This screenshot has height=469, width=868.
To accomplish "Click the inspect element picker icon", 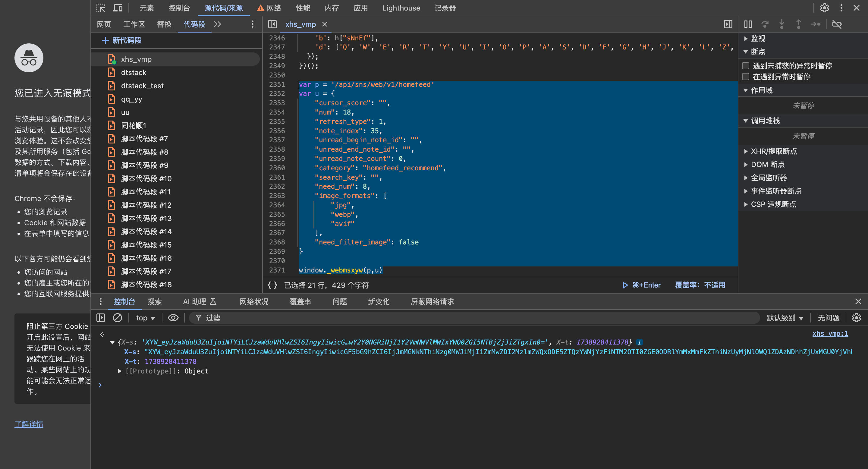I will coord(100,8).
